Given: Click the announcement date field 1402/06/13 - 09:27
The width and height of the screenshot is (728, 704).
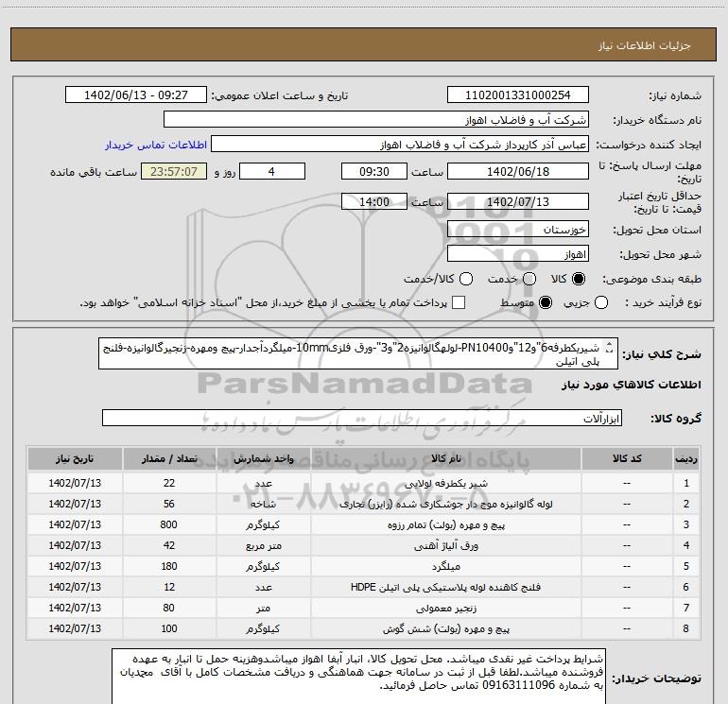Looking at the screenshot, I should pos(136,95).
